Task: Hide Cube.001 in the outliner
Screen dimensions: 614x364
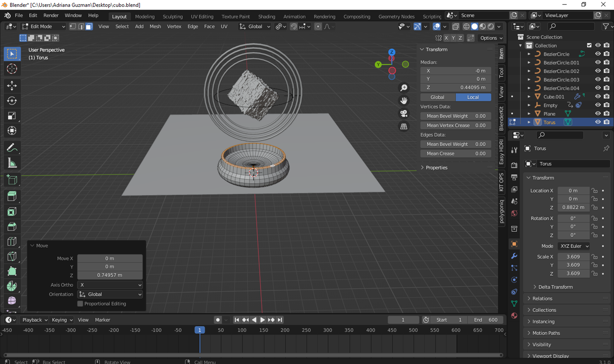Action: pos(598,97)
